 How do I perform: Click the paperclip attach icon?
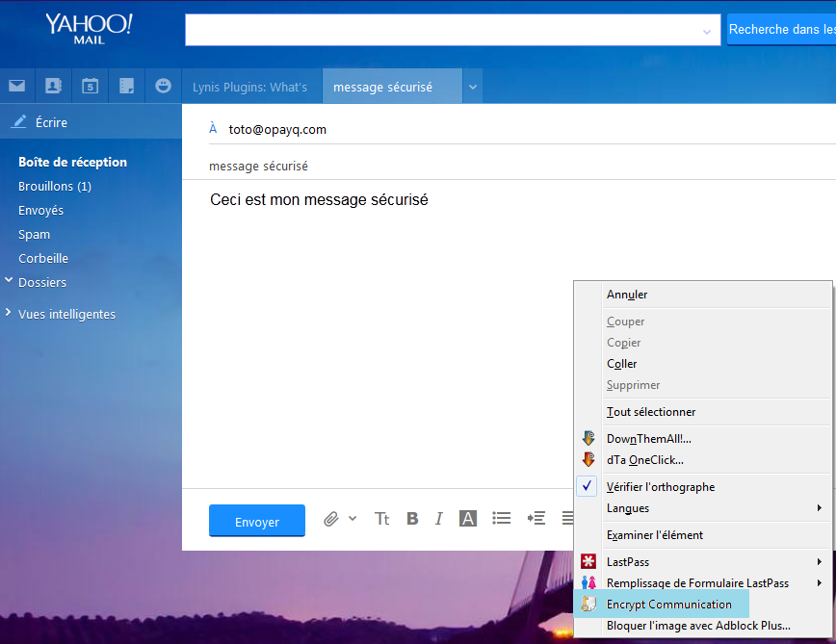[x=331, y=519]
